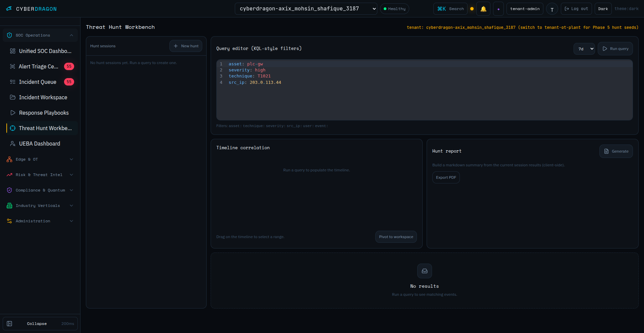Click the purple sparkle assistant icon
Image resolution: width=644 pixels, height=333 pixels.
pos(498,9)
